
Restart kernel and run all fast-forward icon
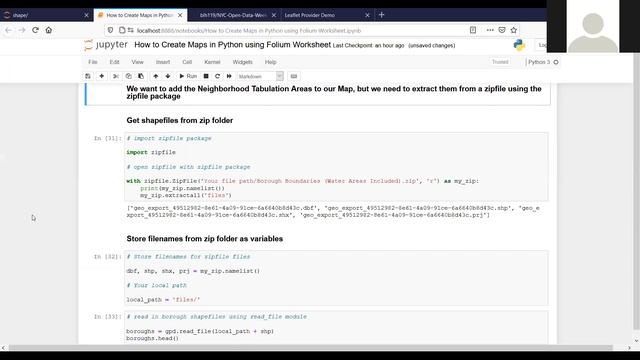[229, 76]
